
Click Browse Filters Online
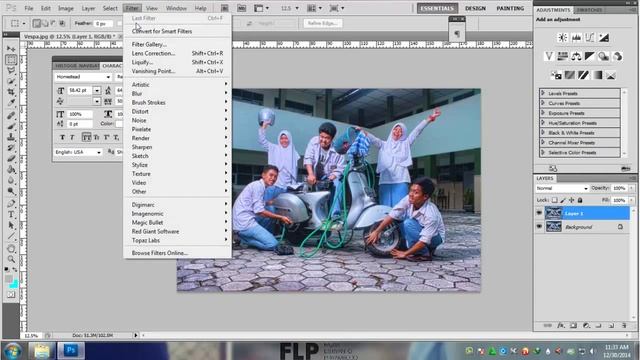coord(177,253)
